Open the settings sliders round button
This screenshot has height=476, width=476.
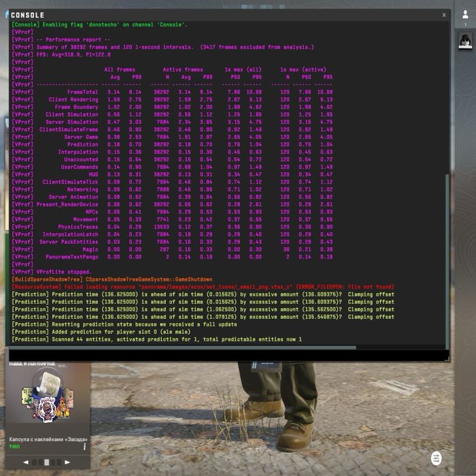click(x=437, y=458)
